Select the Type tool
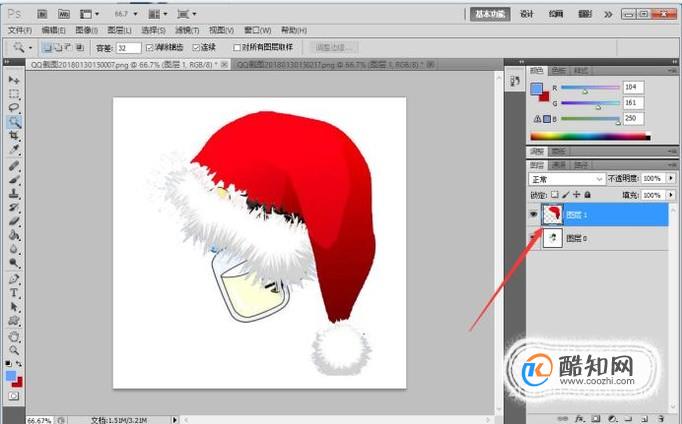The width and height of the screenshot is (682, 424). [x=14, y=293]
